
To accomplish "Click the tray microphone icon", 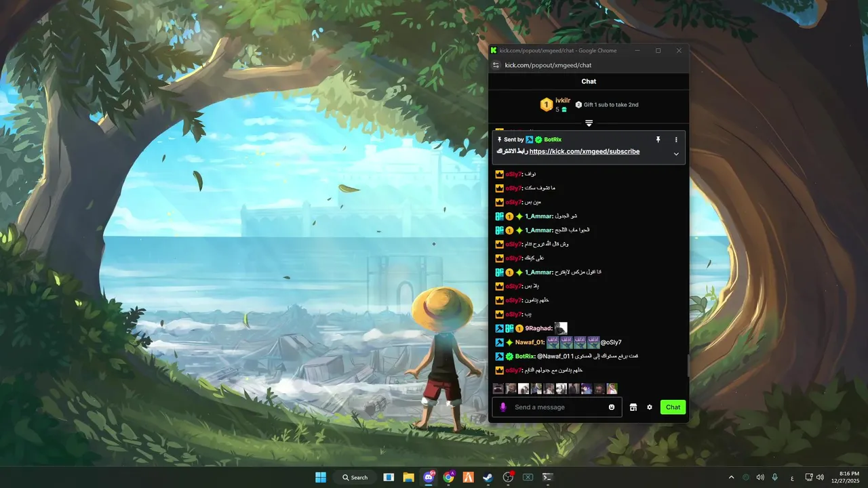I will pyautogui.click(x=775, y=477).
